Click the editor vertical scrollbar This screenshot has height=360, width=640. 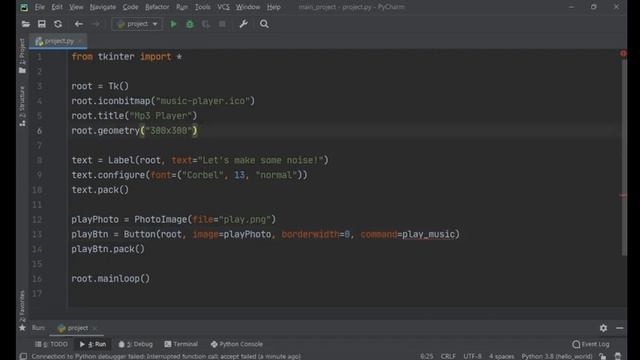pyautogui.click(x=624, y=158)
